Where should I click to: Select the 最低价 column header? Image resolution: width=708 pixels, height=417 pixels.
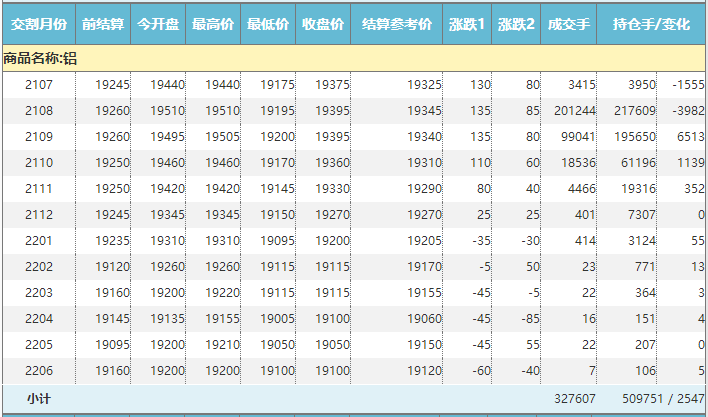[x=268, y=23]
